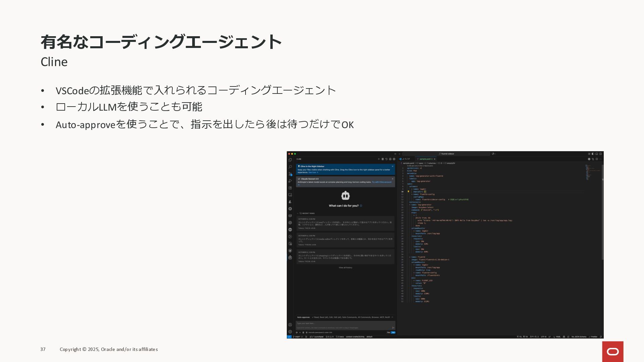
Task: Open the Search view in activity bar
Action: (x=290, y=167)
